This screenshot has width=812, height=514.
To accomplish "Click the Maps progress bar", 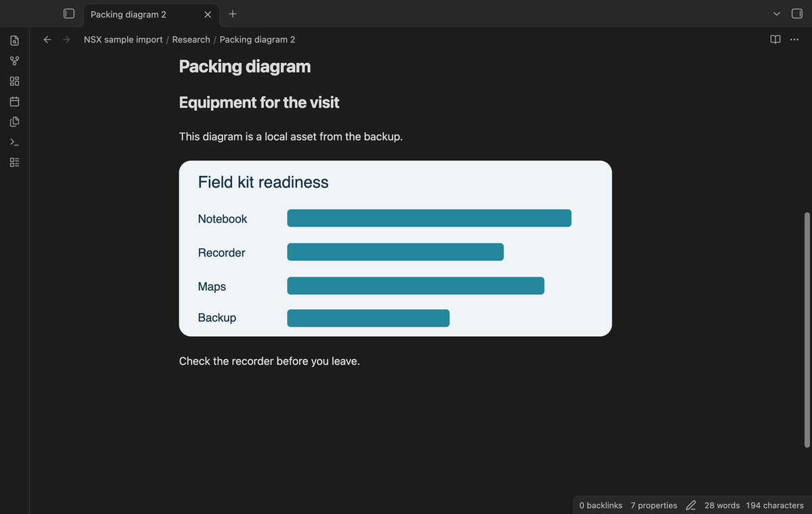I will pos(415,285).
